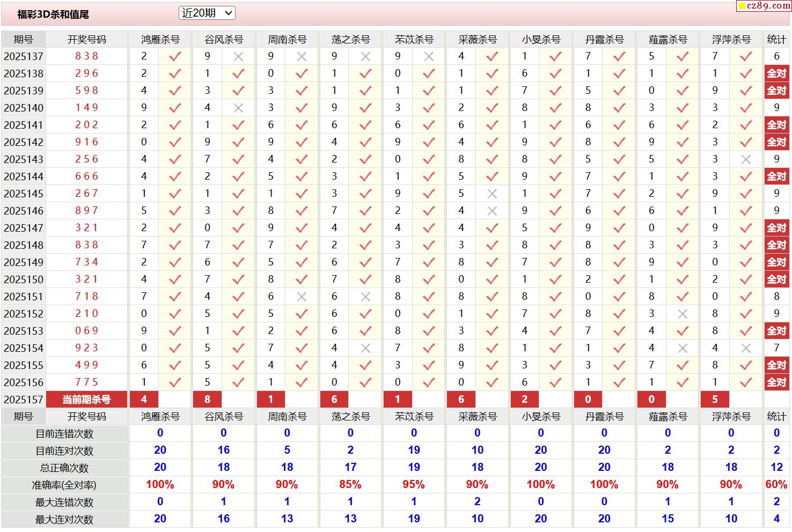Click the 全对 badge in row 2025156
Image resolution: width=792 pixels, height=532 pixels.
coord(776,382)
